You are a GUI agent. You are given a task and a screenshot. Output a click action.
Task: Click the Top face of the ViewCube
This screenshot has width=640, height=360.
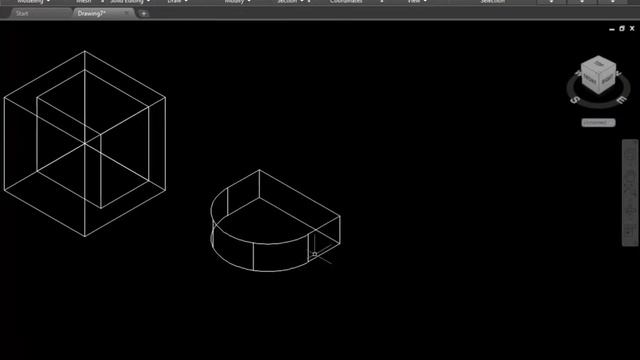[599, 64]
